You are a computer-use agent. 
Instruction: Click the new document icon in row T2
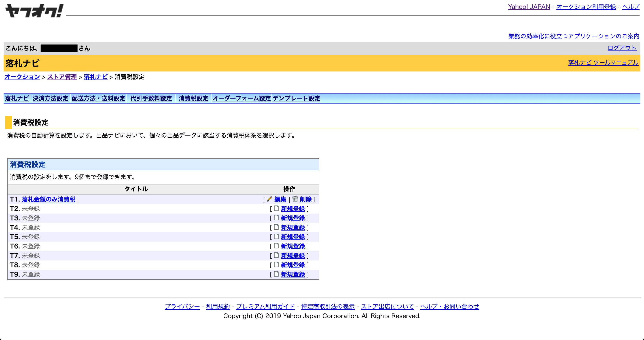coord(276,208)
